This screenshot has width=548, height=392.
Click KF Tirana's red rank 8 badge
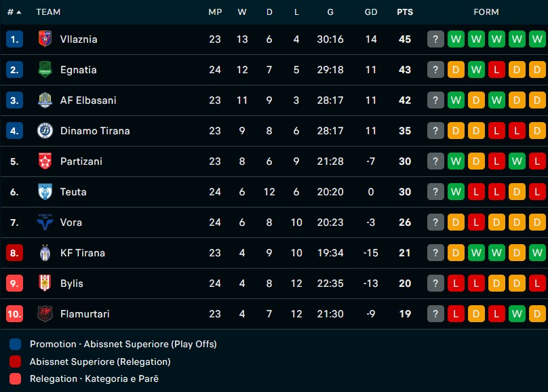[15, 253]
